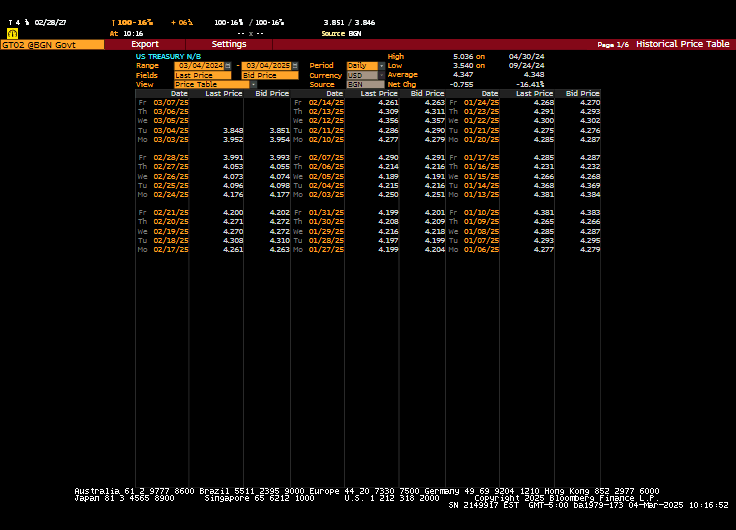The height and width of the screenshot is (530, 736).
Task: Select the High value 5.036
Action: coord(462,56)
